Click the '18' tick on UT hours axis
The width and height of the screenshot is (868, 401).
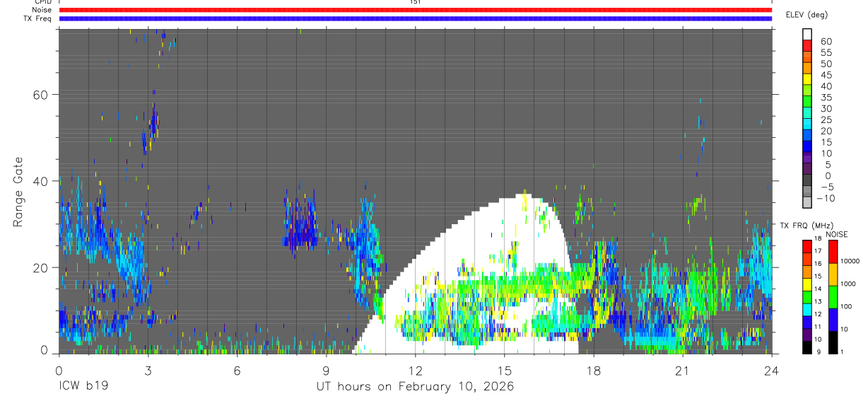(x=593, y=370)
